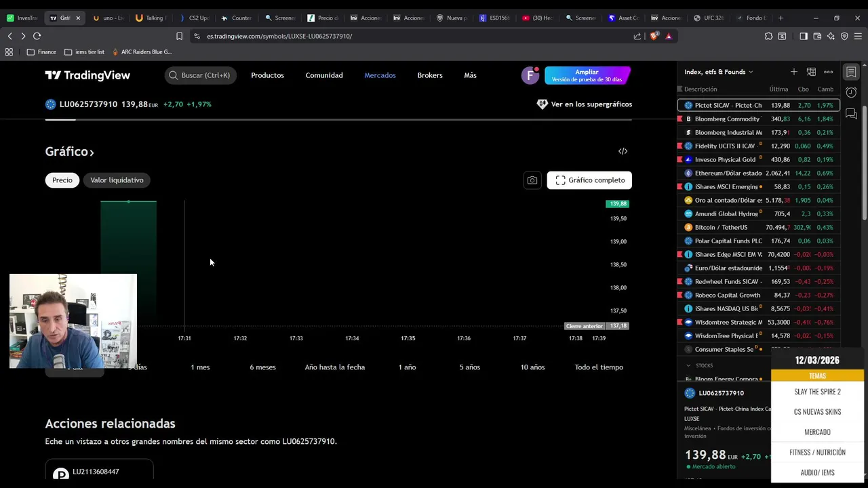Viewport: 868px width, 488px height.
Task: Open the browser hamburger menu
Action: point(859,36)
